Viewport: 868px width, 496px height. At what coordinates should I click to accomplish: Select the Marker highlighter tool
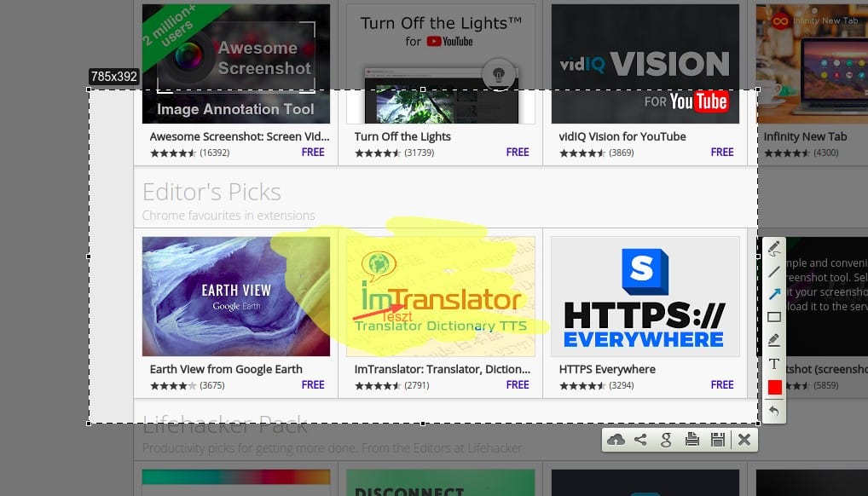point(774,340)
